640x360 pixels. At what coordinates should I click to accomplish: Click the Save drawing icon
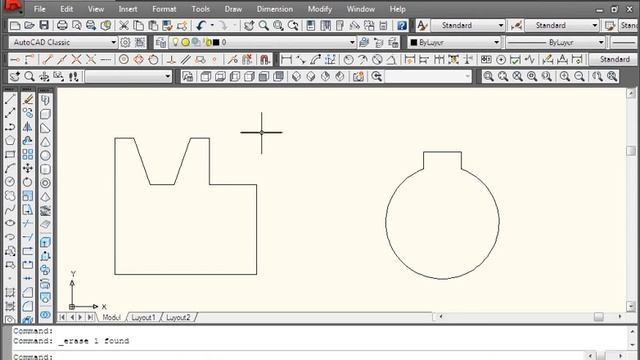coord(44,25)
